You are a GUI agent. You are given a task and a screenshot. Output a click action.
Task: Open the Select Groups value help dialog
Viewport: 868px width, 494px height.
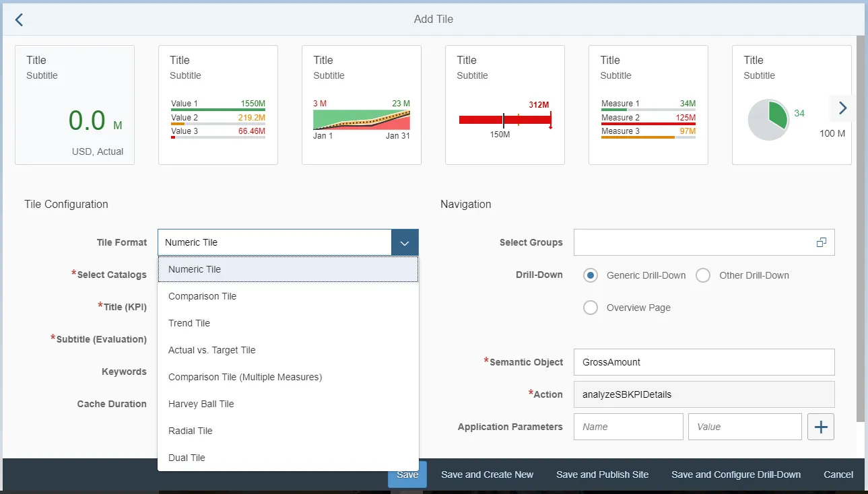(820, 242)
